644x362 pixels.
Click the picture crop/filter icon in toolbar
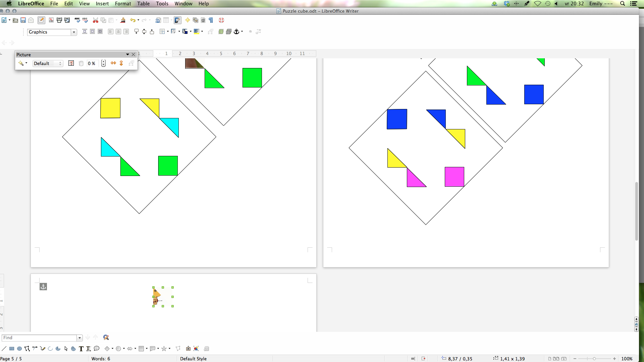tap(71, 63)
